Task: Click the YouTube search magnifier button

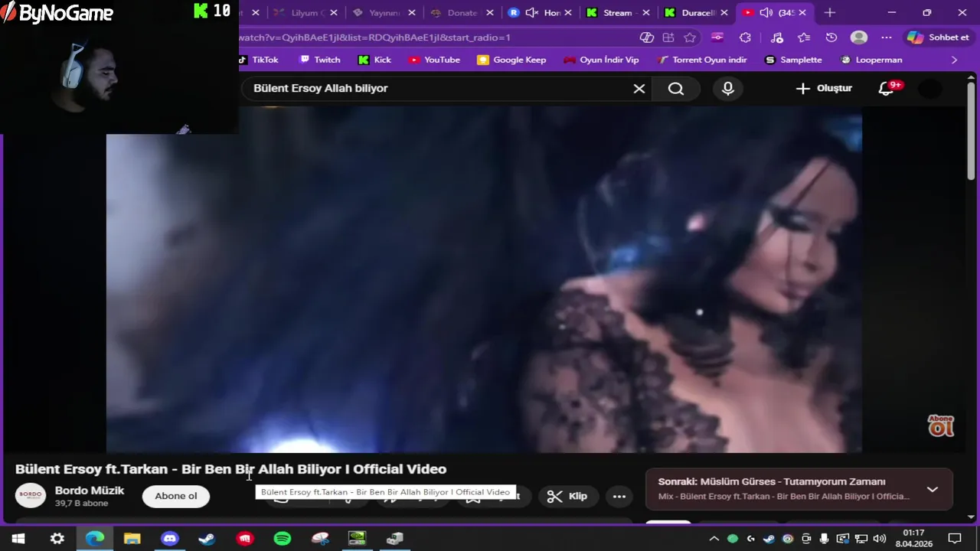Action: click(676, 89)
